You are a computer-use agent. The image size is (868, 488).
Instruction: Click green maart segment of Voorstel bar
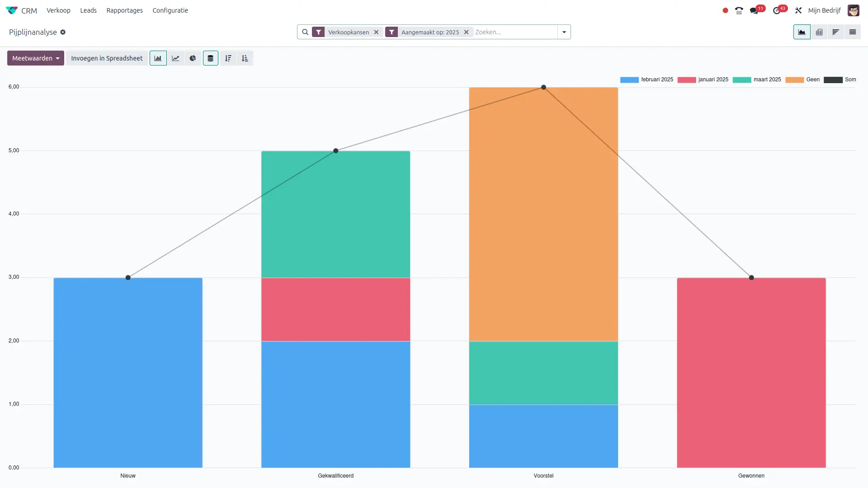[543, 373]
